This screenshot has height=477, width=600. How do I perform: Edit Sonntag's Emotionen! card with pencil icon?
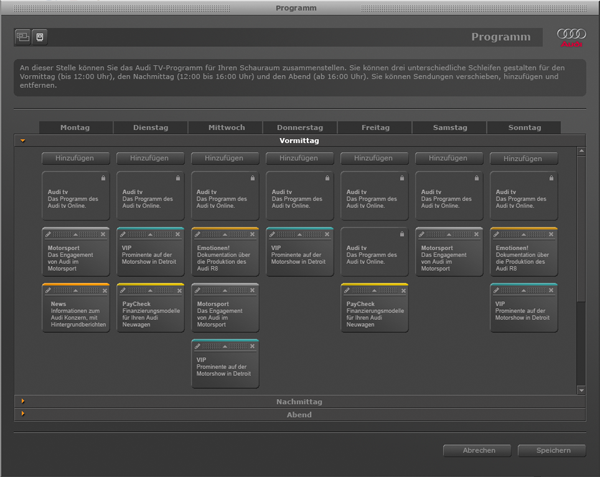[x=496, y=234]
